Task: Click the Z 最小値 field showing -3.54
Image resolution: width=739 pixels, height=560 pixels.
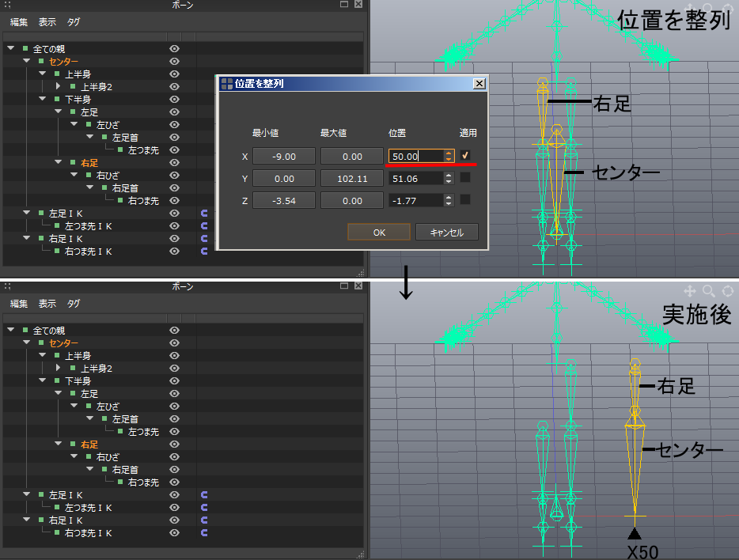Action: [x=284, y=200]
